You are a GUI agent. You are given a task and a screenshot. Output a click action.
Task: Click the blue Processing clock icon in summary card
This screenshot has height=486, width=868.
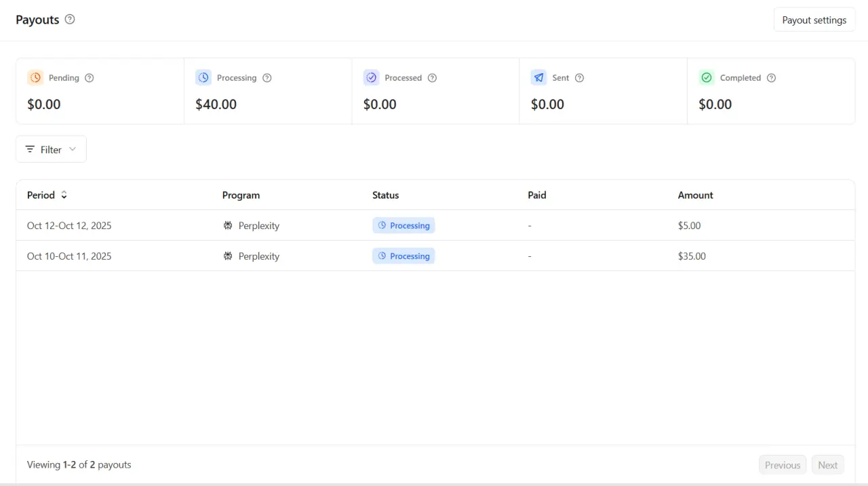(x=203, y=78)
